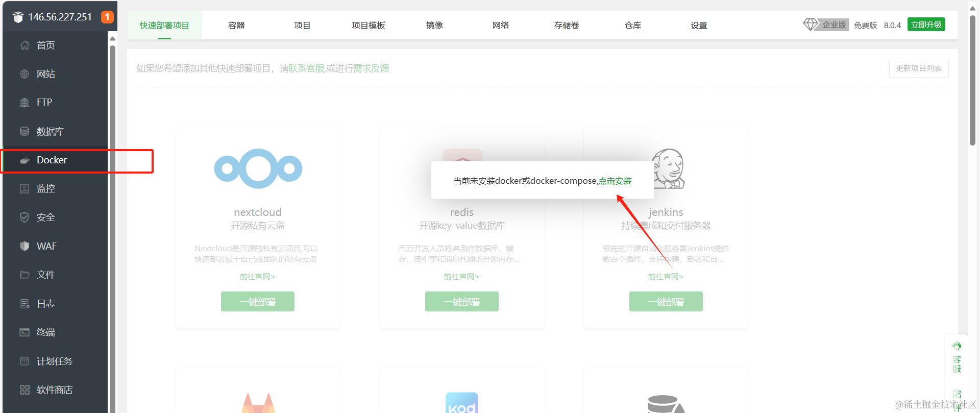Click the enterprise diamond icon
980x413 pixels.
[810, 25]
